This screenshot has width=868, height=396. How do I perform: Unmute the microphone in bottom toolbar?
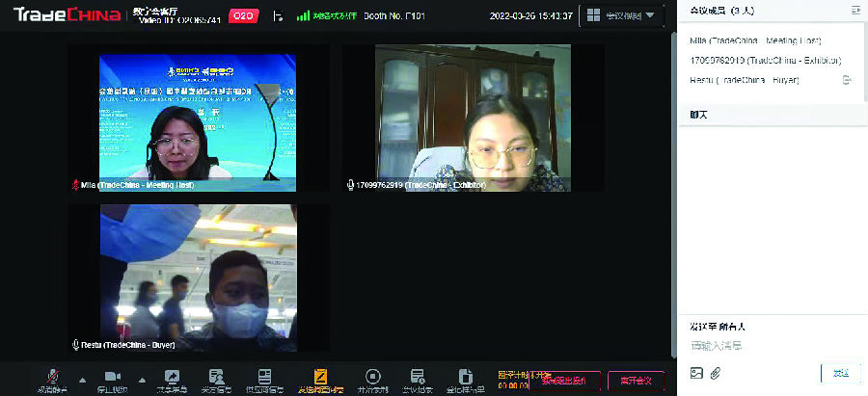click(x=52, y=377)
